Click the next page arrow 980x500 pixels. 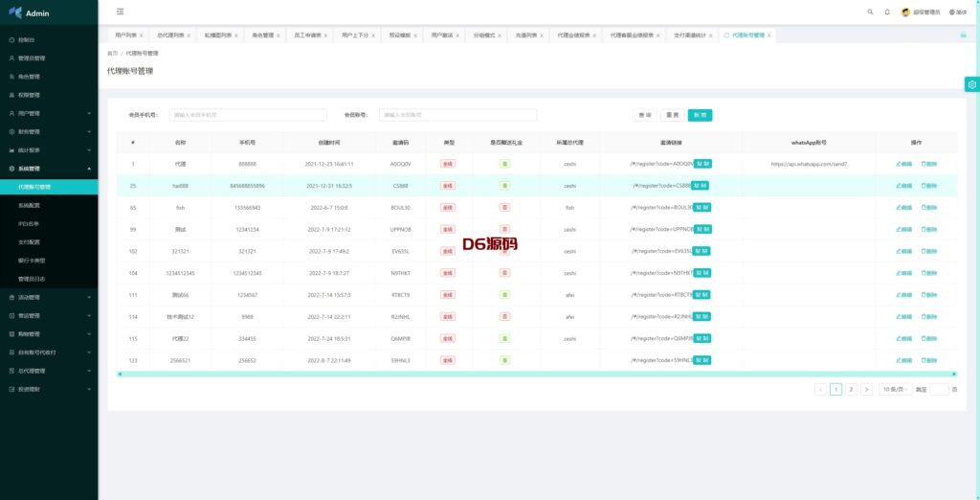(x=866, y=389)
